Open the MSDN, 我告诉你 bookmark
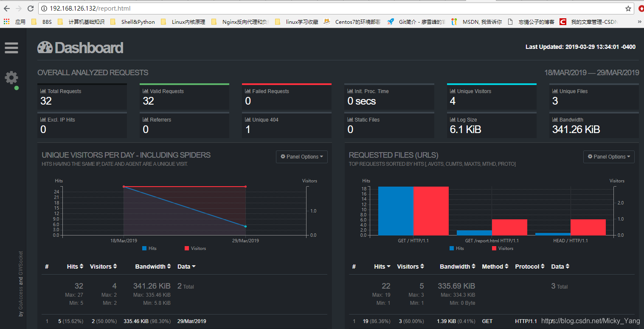Image resolution: width=644 pixels, height=329 pixels. tap(476, 22)
